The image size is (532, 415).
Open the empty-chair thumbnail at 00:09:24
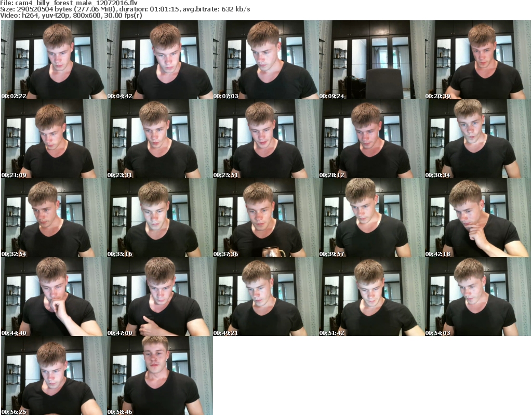(372, 60)
